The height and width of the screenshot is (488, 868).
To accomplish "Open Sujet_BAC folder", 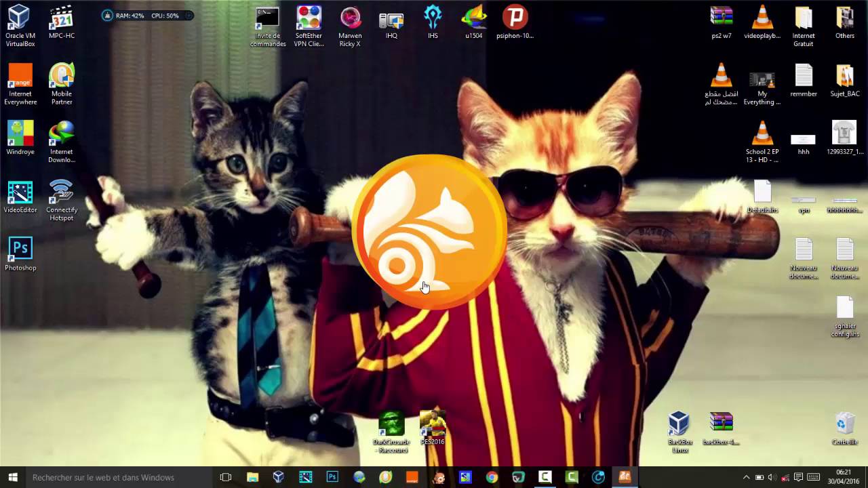I will coord(845,81).
